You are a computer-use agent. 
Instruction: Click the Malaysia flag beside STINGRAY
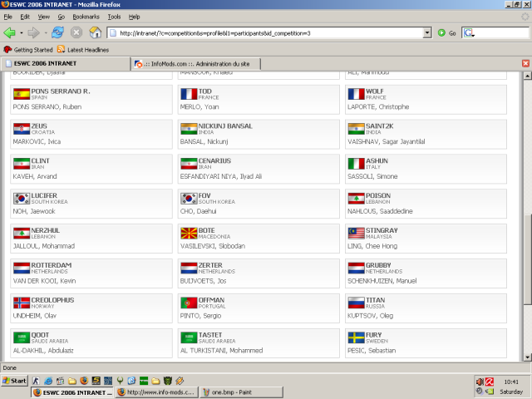pos(357,234)
